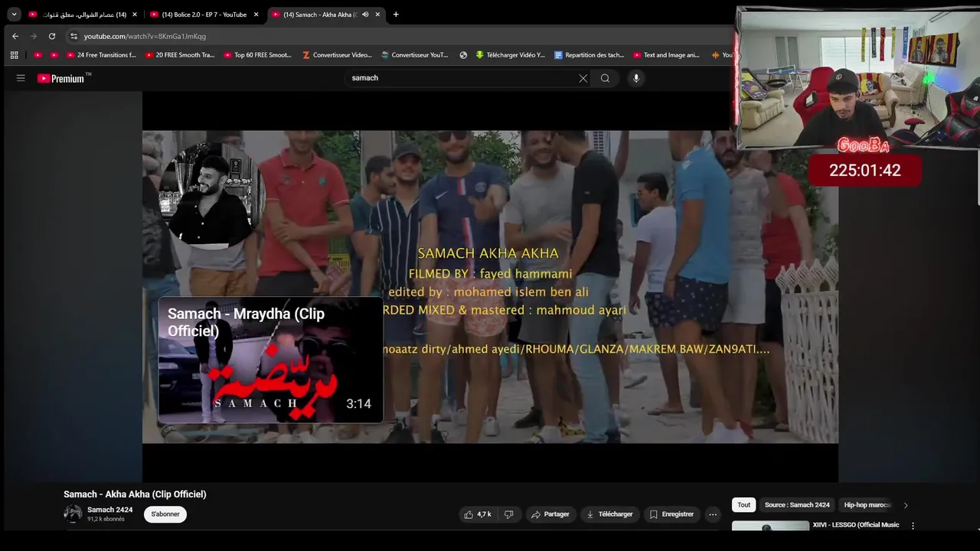
Task: Close the Arabic-titled YouTube tab
Action: tap(135, 15)
